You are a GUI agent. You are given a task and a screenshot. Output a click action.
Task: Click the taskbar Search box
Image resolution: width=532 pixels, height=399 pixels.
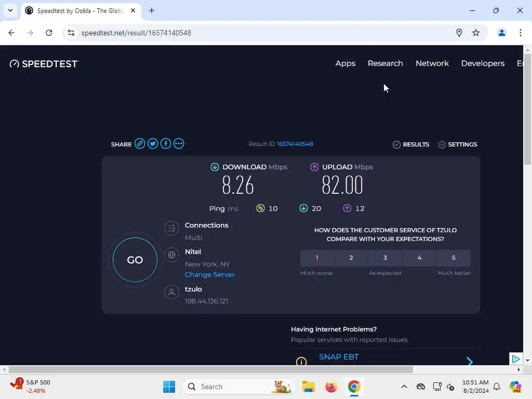click(x=239, y=387)
